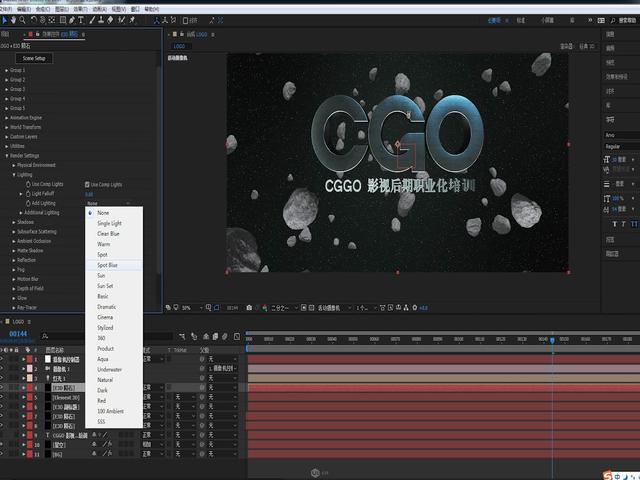Select the Clone Stamp tool
The height and width of the screenshot is (480, 640).
click(x=101, y=20)
